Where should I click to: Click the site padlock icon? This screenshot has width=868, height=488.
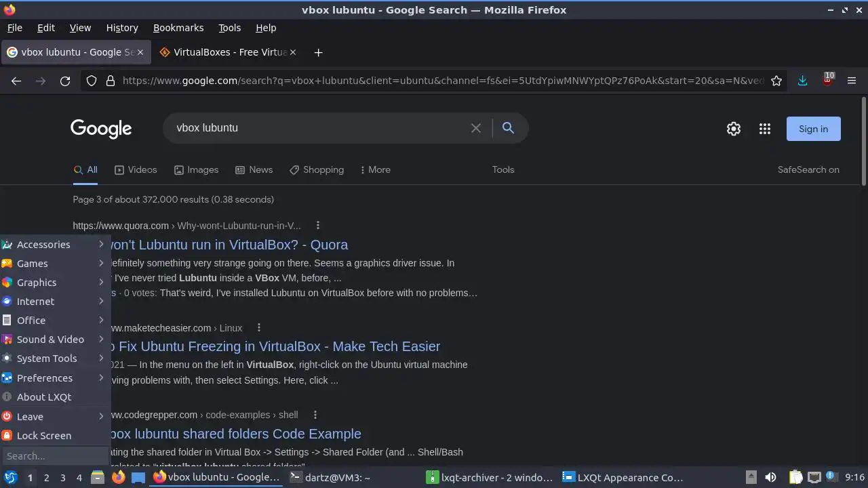coord(111,81)
